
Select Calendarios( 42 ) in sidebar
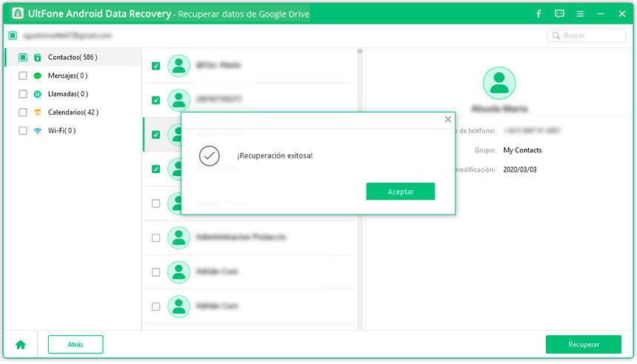[x=73, y=112]
